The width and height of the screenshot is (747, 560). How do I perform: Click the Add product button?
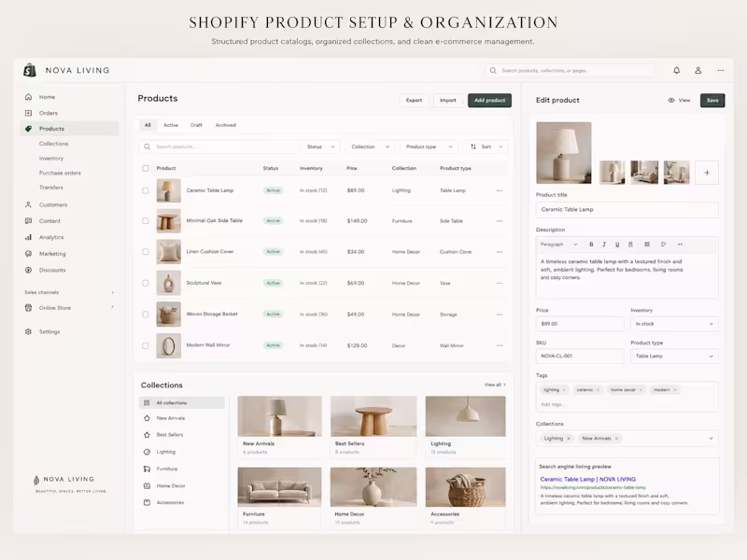click(489, 101)
